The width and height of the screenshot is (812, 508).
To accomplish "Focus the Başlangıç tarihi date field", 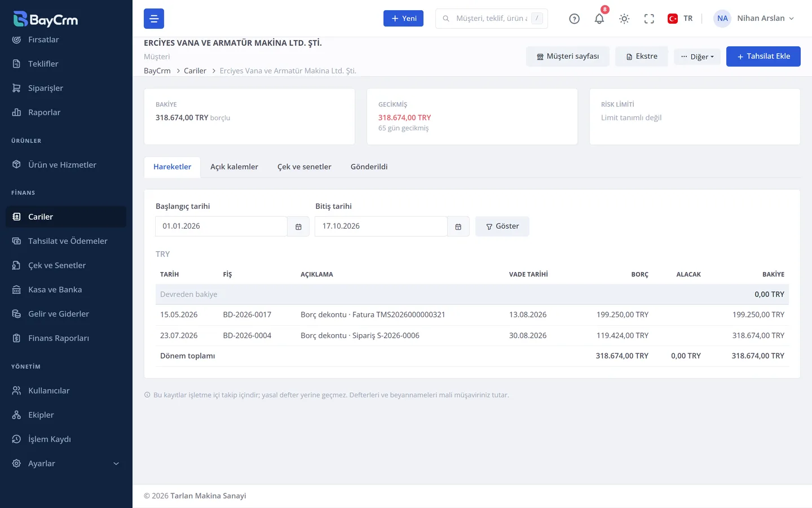I will [221, 226].
